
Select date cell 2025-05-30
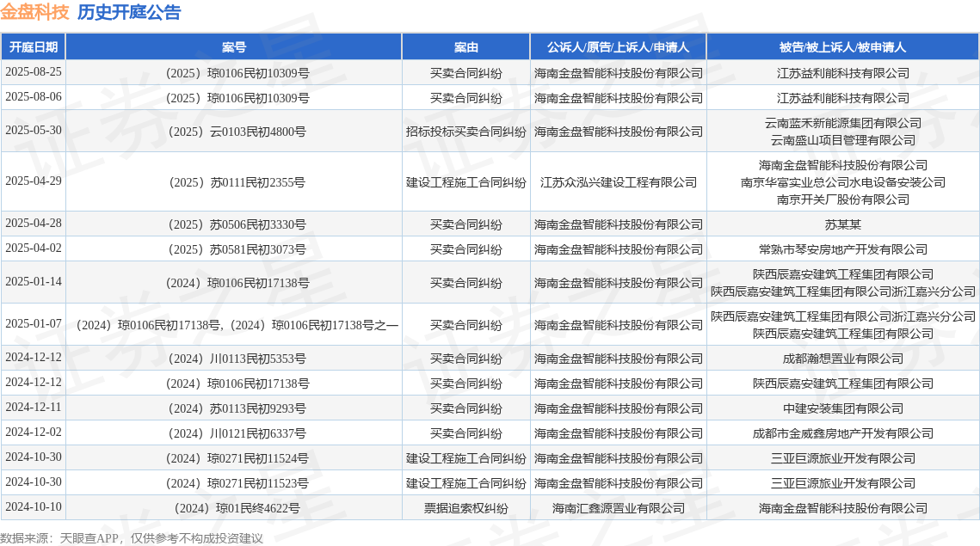click(x=34, y=131)
